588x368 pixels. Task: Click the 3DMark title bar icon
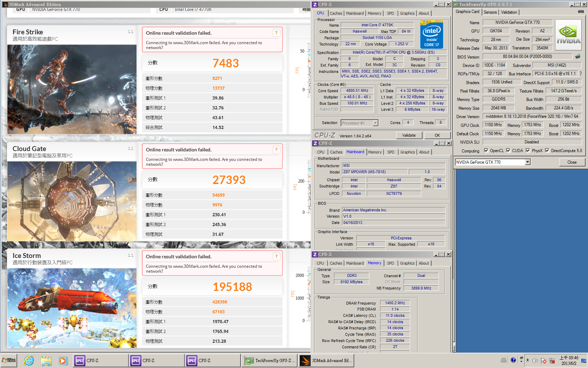point(5,5)
